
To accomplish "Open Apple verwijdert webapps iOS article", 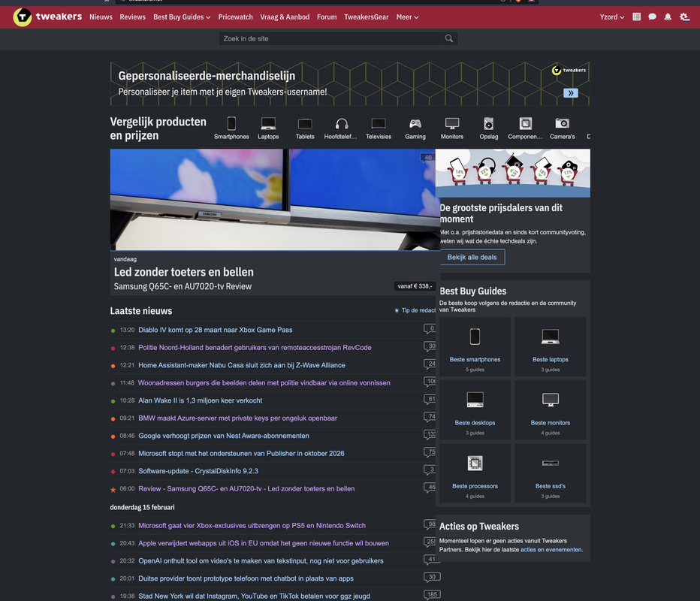I will pos(264,543).
